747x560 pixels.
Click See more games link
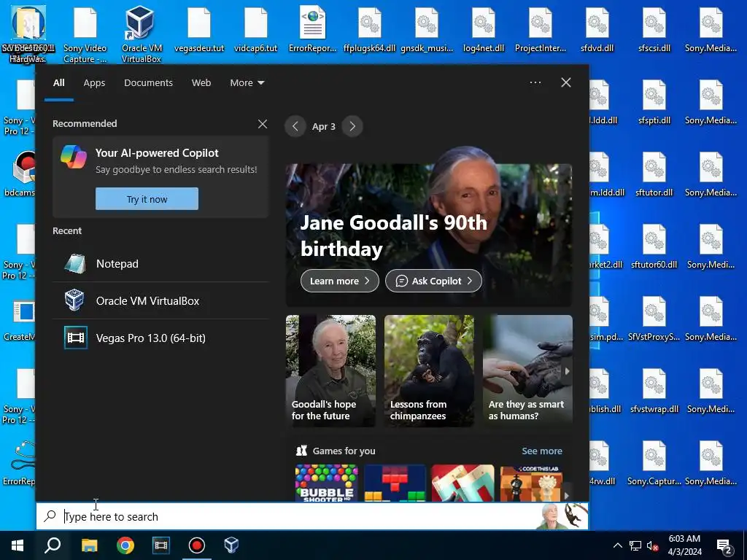(x=542, y=451)
